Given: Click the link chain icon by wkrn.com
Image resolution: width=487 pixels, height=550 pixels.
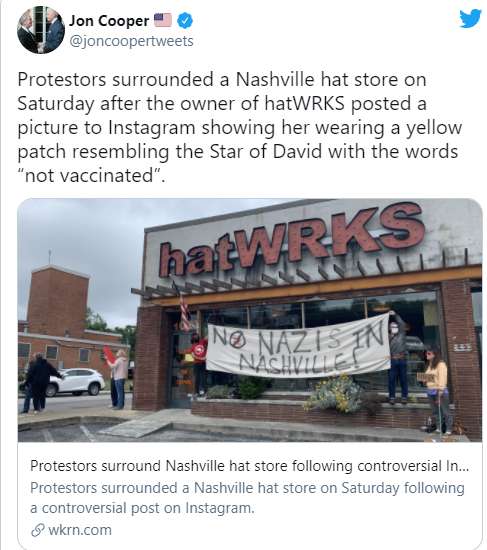Looking at the screenshot, I should click(x=38, y=530).
